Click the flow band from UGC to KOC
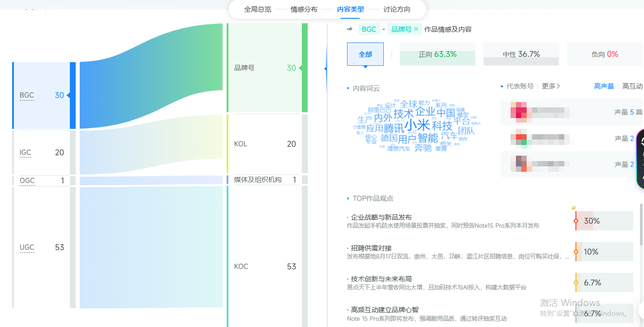Screen dimensions: 644x327 click(x=151, y=247)
